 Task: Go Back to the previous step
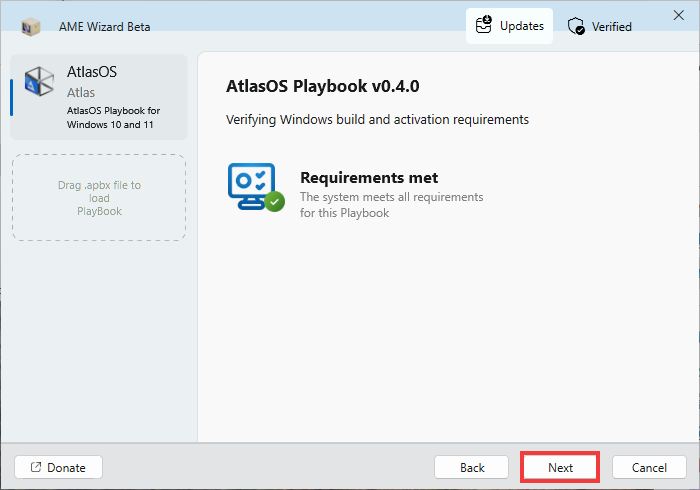(471, 467)
